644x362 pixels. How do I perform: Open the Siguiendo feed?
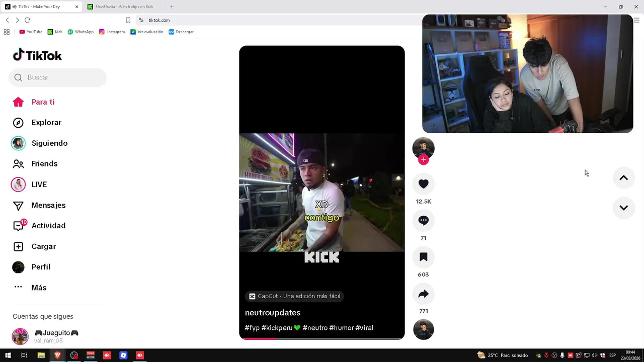(39, 143)
